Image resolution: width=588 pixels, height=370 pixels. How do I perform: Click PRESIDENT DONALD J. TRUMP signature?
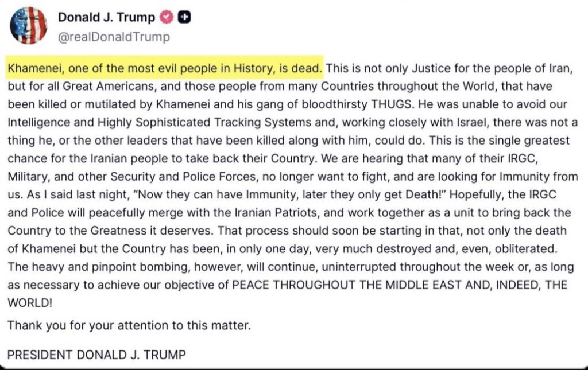pyautogui.click(x=96, y=355)
